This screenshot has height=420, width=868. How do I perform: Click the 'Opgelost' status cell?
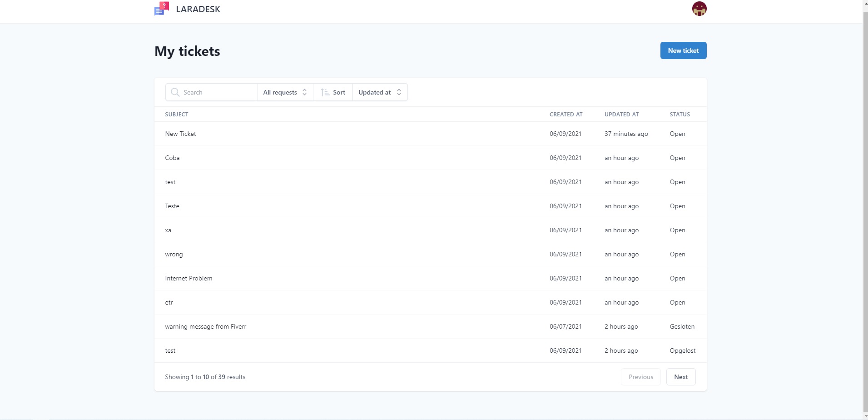coord(683,350)
